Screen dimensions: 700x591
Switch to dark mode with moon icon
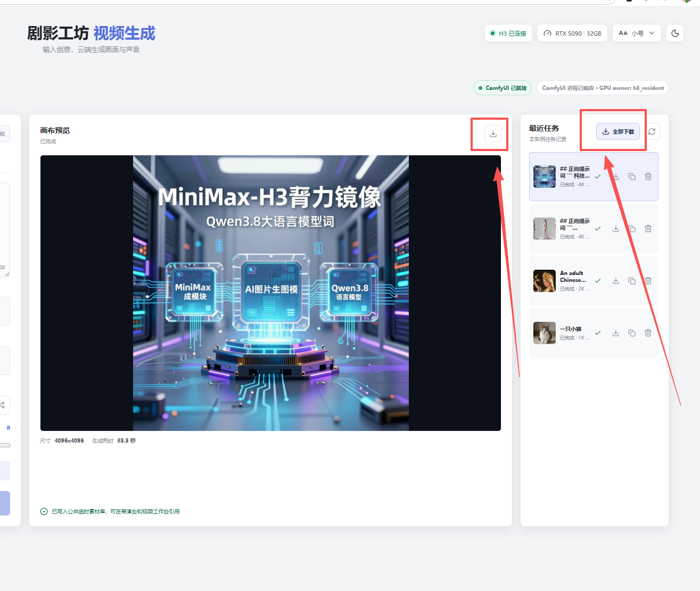point(675,33)
